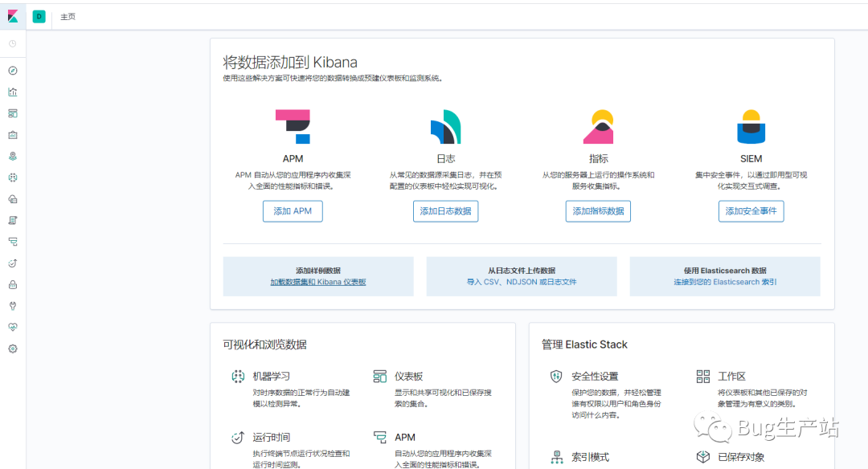The width and height of the screenshot is (868, 469).
Task: Open 运行时间 title link
Action: [x=272, y=438]
